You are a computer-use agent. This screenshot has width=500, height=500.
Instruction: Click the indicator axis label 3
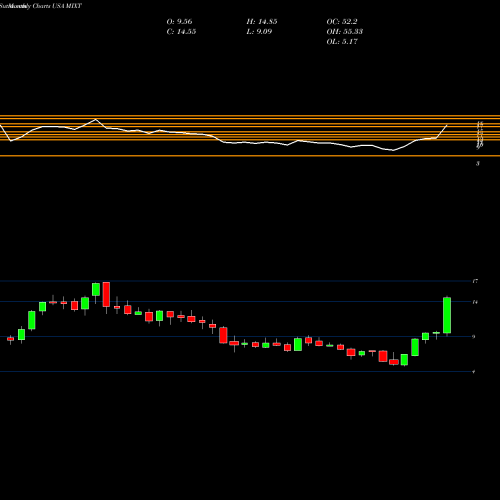478,163
